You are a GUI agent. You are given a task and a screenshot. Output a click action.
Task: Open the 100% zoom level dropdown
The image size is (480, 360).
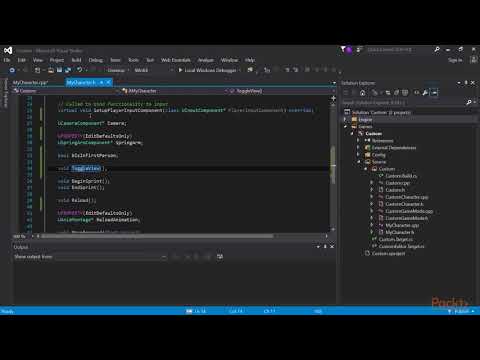[x=22, y=236]
